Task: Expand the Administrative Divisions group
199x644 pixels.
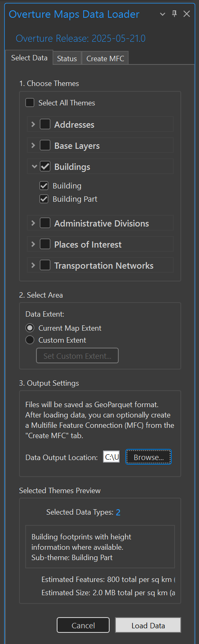Action: (33, 223)
